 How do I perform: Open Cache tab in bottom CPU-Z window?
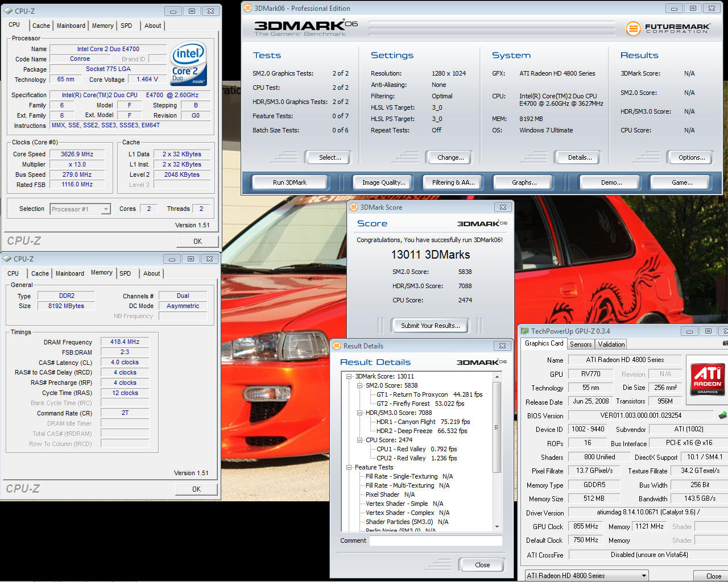coord(40,273)
